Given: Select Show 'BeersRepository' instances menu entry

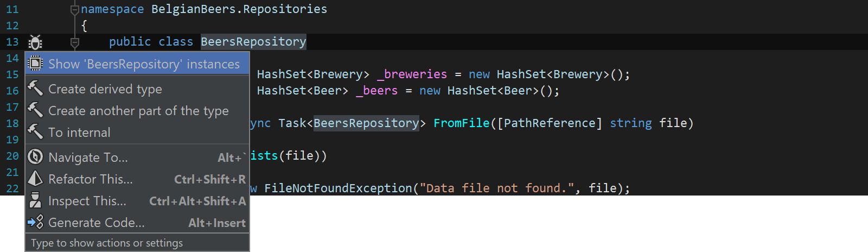Looking at the screenshot, I should coord(137,64).
